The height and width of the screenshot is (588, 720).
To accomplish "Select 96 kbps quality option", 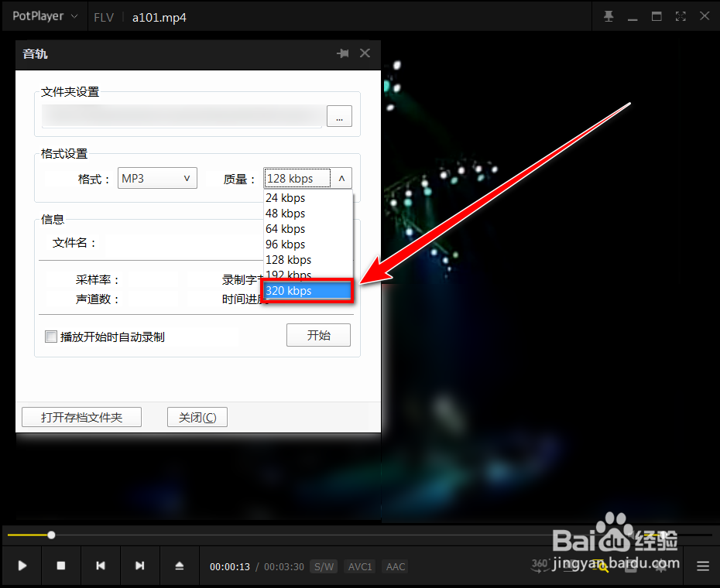I will pyautogui.click(x=307, y=244).
